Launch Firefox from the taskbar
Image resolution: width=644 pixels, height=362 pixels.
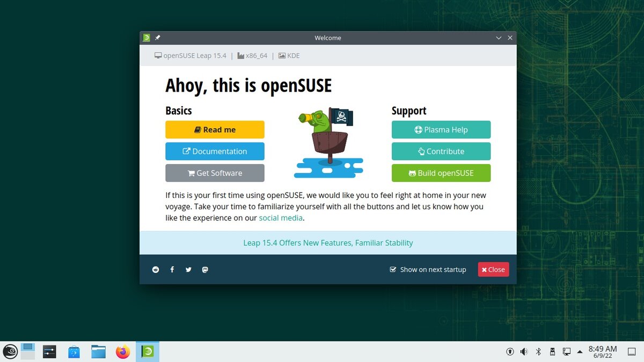(x=123, y=352)
